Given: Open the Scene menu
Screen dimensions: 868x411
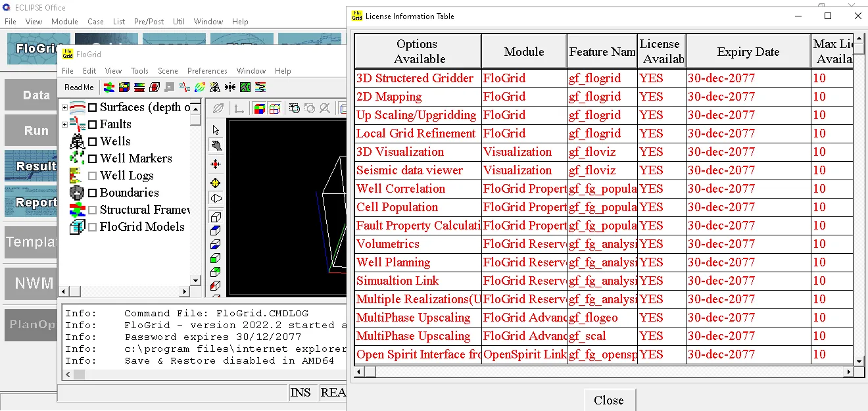Looking at the screenshot, I should pos(168,71).
